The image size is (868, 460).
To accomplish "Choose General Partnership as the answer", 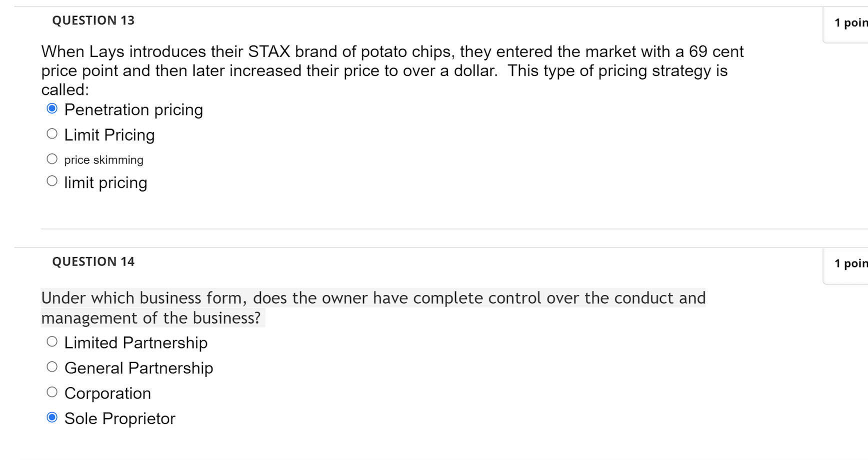I will coord(51,366).
